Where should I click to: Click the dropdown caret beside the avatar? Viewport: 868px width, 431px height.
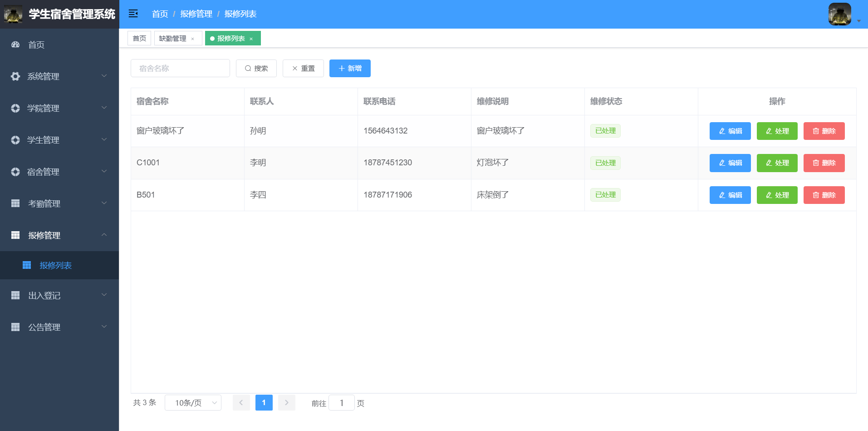point(859,21)
